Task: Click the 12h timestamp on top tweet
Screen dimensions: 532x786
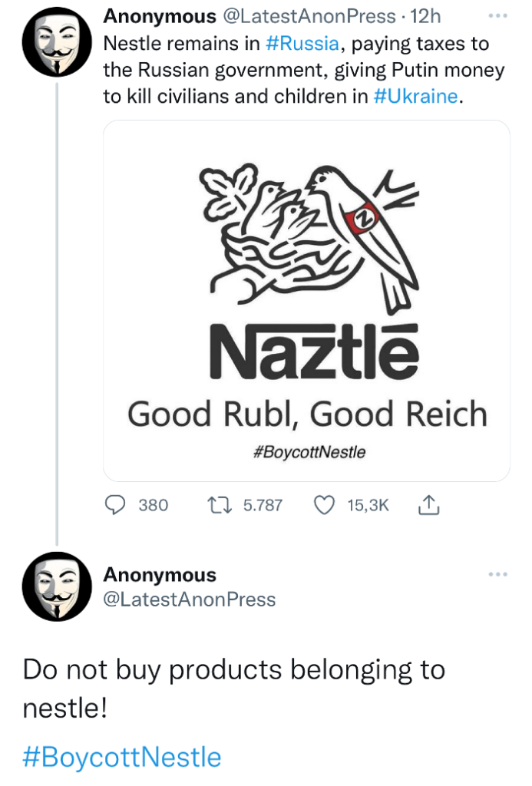Action: click(x=425, y=17)
